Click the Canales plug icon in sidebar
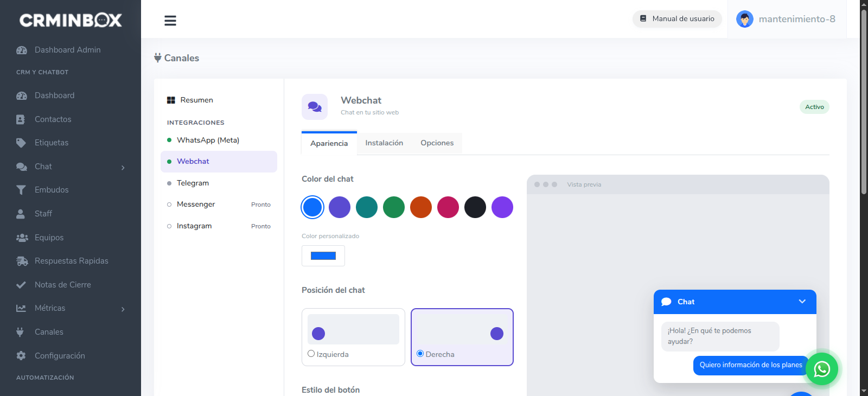Image resolution: width=868 pixels, height=396 pixels. [20, 332]
